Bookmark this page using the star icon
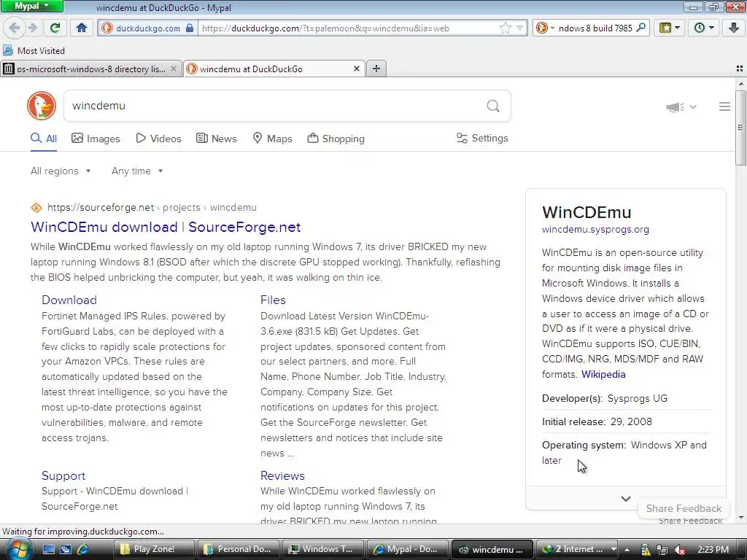This screenshot has height=560, width=747. point(505,28)
